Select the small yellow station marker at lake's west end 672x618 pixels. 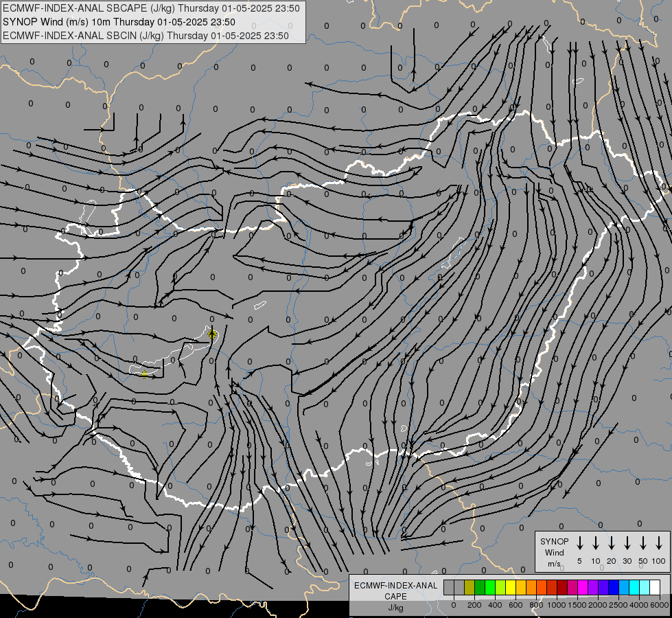click(x=145, y=374)
